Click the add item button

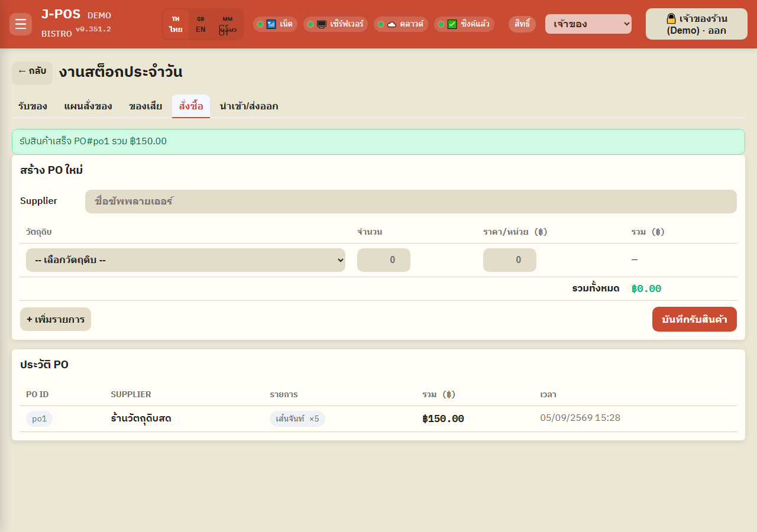pos(56,319)
